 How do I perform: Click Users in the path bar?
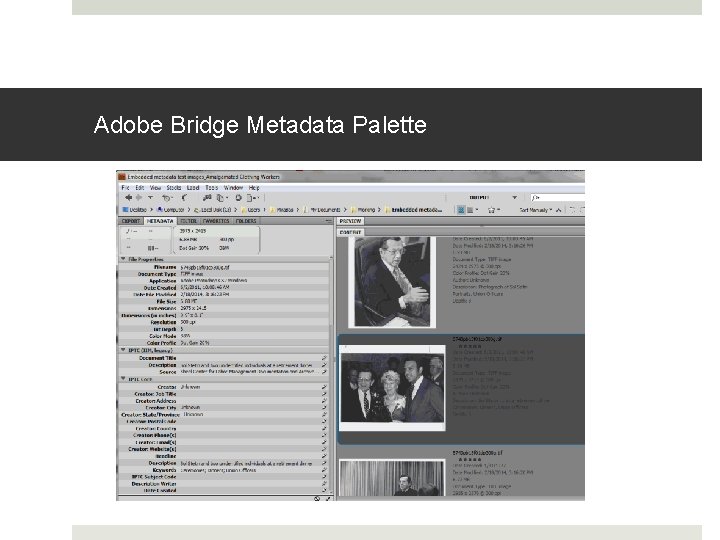[x=251, y=210]
